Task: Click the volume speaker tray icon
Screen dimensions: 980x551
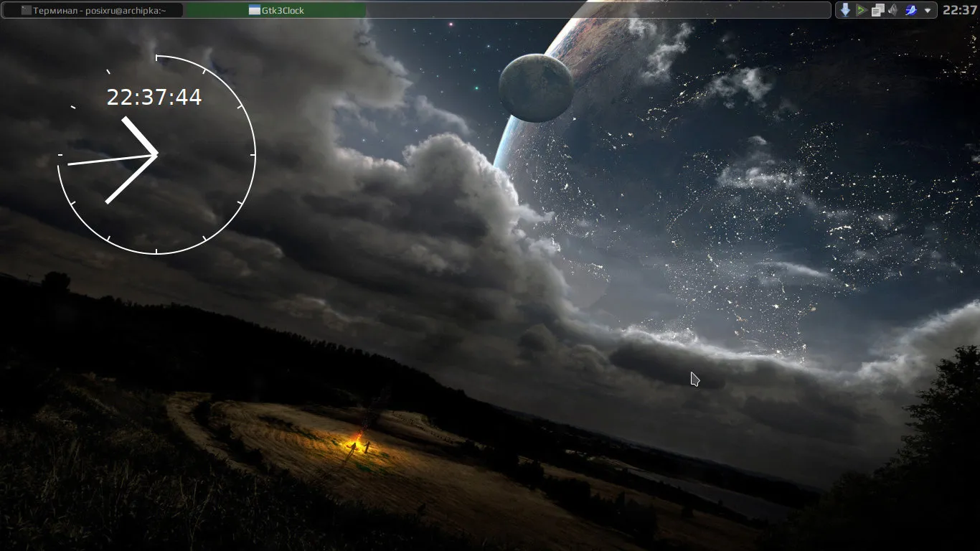Action: [893, 10]
